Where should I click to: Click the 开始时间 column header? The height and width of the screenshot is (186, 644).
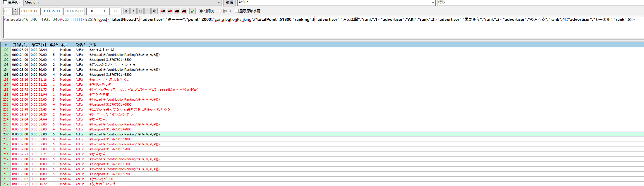pos(20,45)
